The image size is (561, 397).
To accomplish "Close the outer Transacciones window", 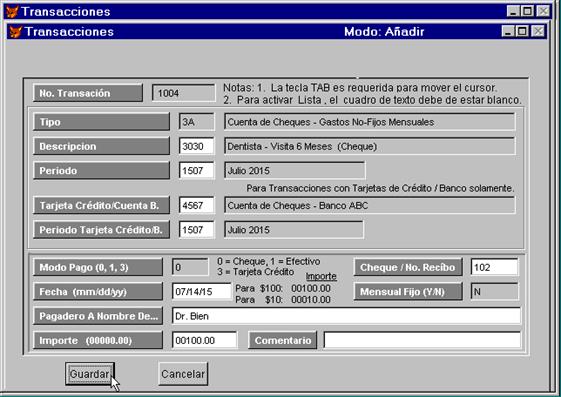I will pyautogui.click(x=543, y=11).
